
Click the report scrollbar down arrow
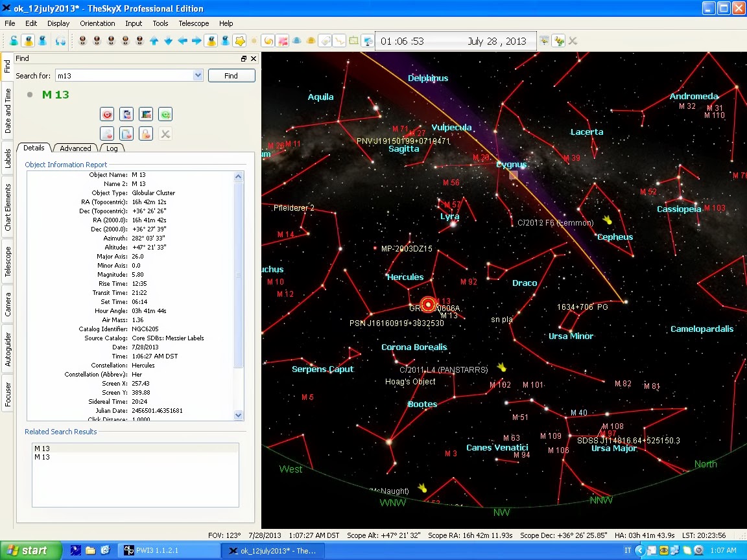[x=238, y=415]
